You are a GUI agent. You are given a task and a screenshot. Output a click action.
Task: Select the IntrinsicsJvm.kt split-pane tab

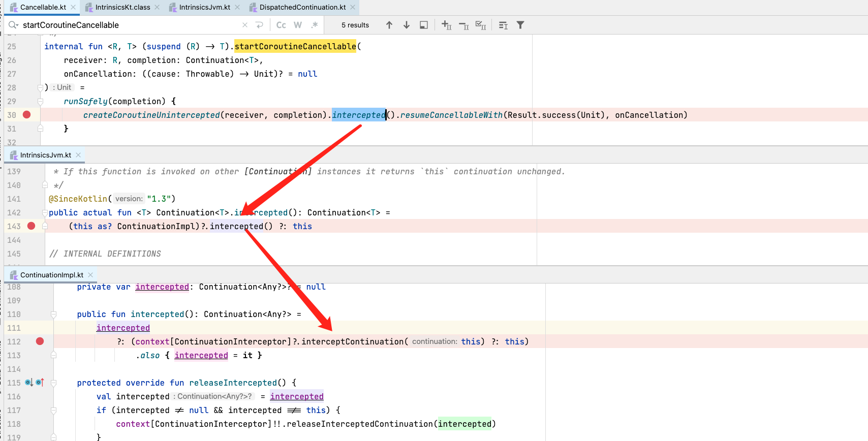click(x=45, y=155)
